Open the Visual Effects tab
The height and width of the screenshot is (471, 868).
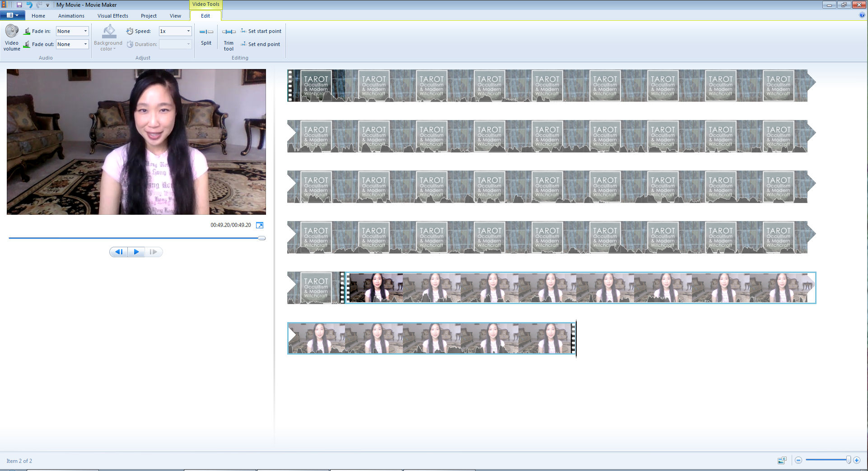pyautogui.click(x=112, y=16)
